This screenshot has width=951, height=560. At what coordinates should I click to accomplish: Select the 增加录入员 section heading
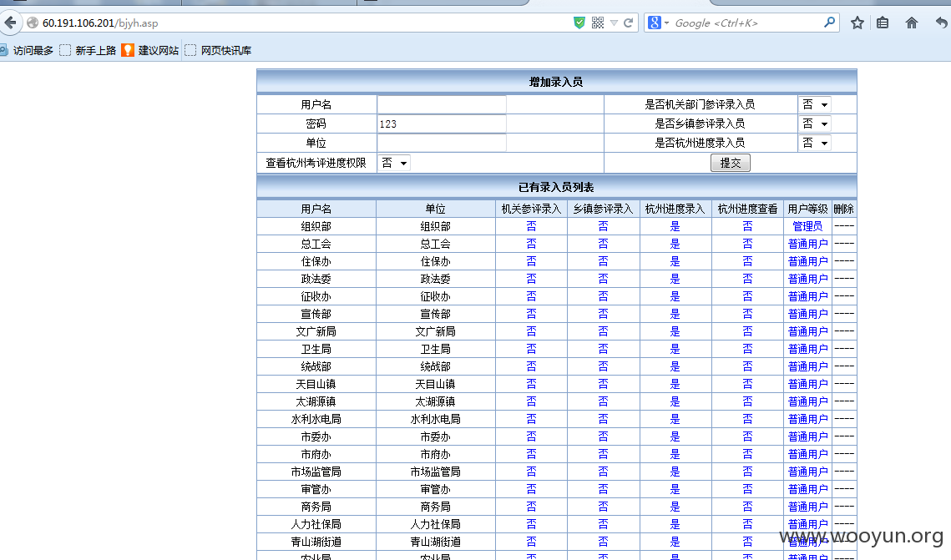tap(556, 82)
